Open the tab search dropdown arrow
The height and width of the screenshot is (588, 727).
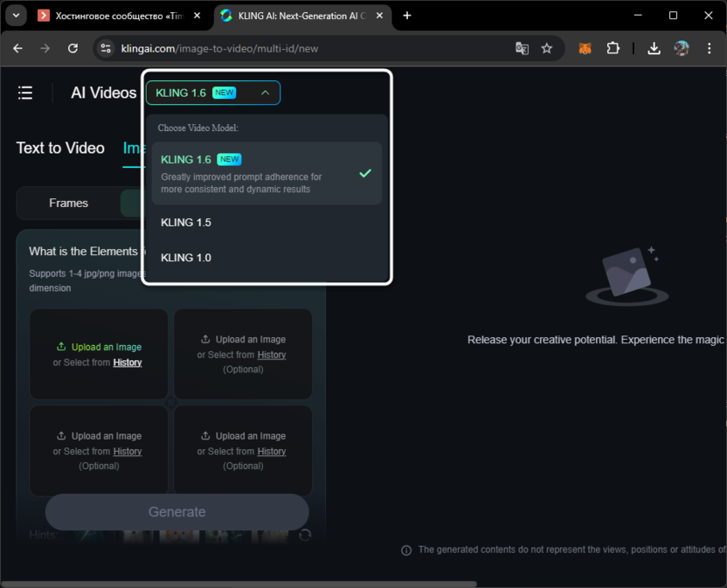tap(17, 16)
